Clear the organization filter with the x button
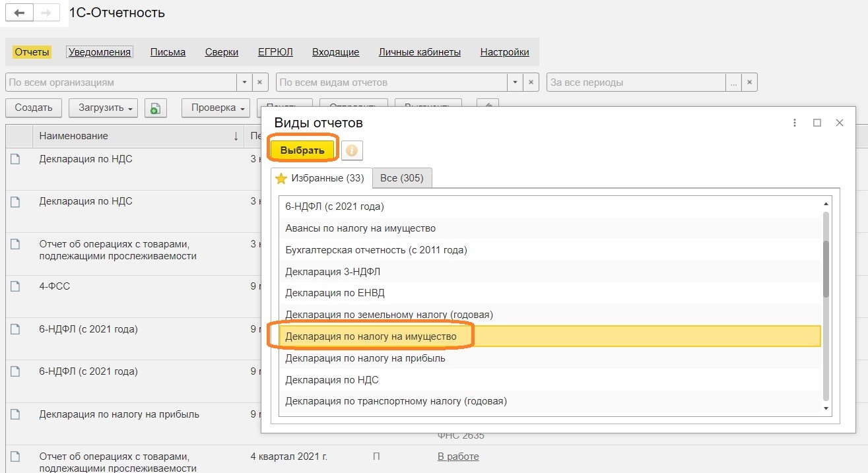This screenshot has width=868, height=473. click(x=260, y=82)
